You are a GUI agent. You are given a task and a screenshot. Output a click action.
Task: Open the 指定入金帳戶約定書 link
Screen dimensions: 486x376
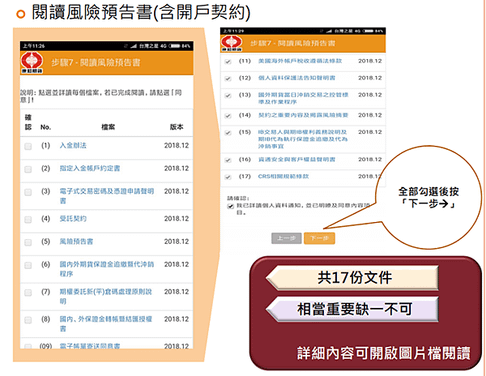click(90, 168)
